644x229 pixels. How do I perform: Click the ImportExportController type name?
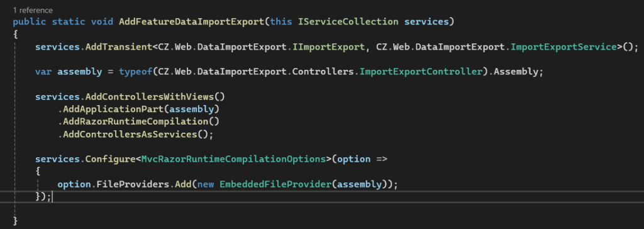click(x=421, y=72)
